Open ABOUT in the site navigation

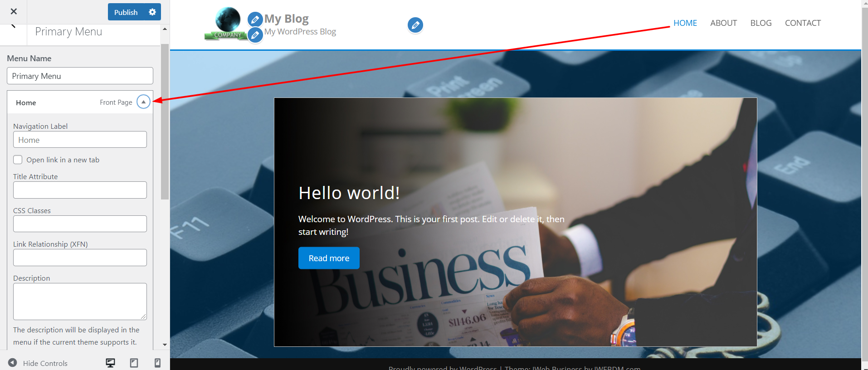point(723,23)
